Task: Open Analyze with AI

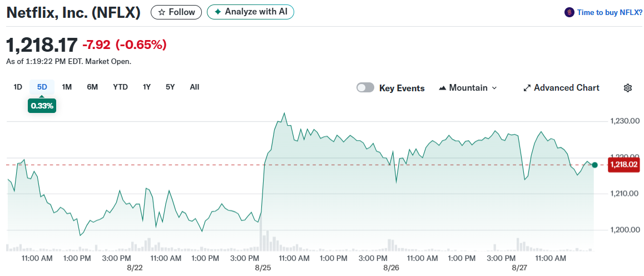Action: [250, 12]
